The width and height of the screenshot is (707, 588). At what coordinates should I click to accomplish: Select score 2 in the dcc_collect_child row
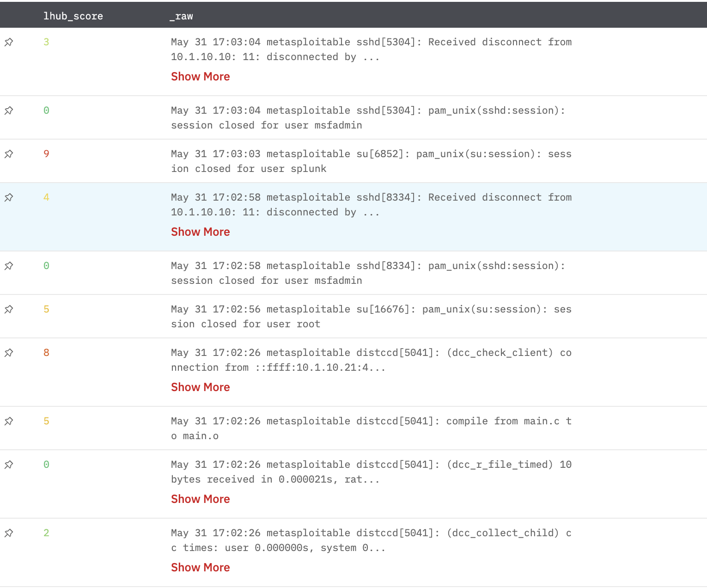[x=46, y=533]
